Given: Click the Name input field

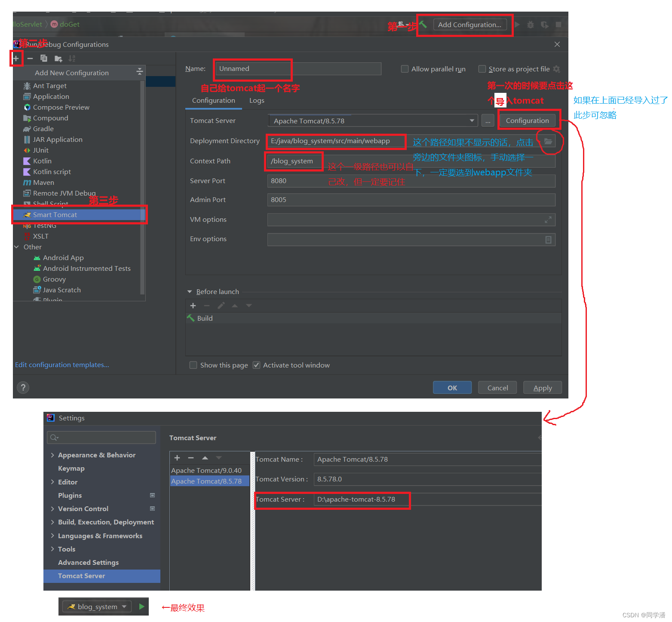Looking at the screenshot, I should [x=298, y=69].
